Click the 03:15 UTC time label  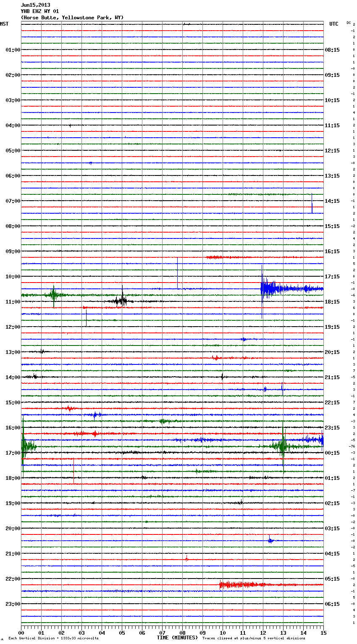click(x=332, y=529)
